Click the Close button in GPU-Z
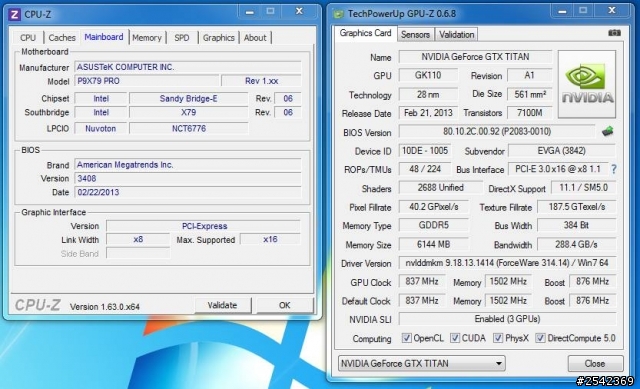This screenshot has width=640, height=389. point(595,363)
